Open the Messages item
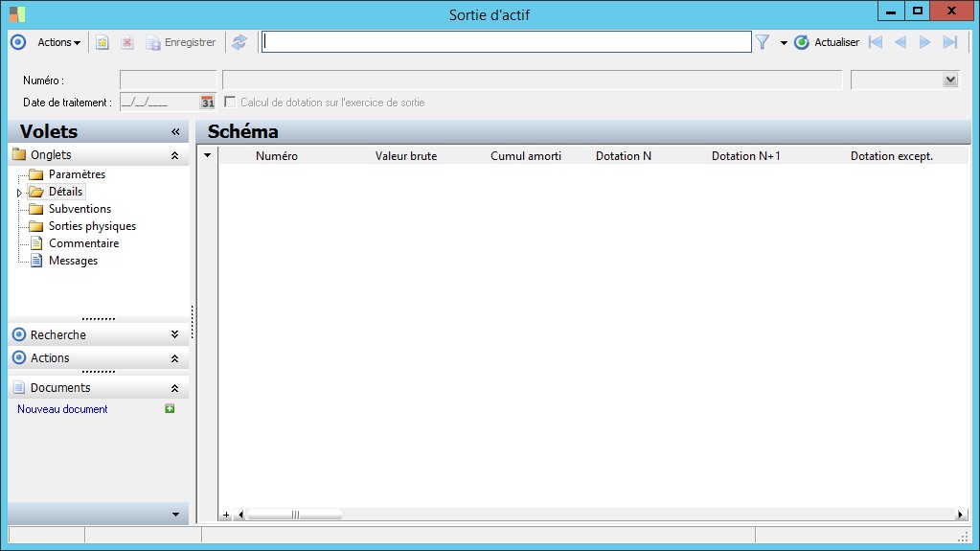This screenshot has height=551, width=980. coord(73,261)
